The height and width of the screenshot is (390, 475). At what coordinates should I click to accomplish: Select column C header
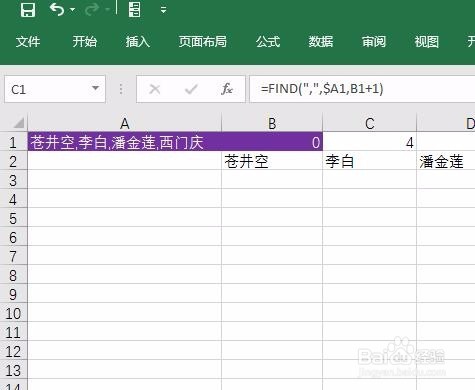click(x=370, y=124)
